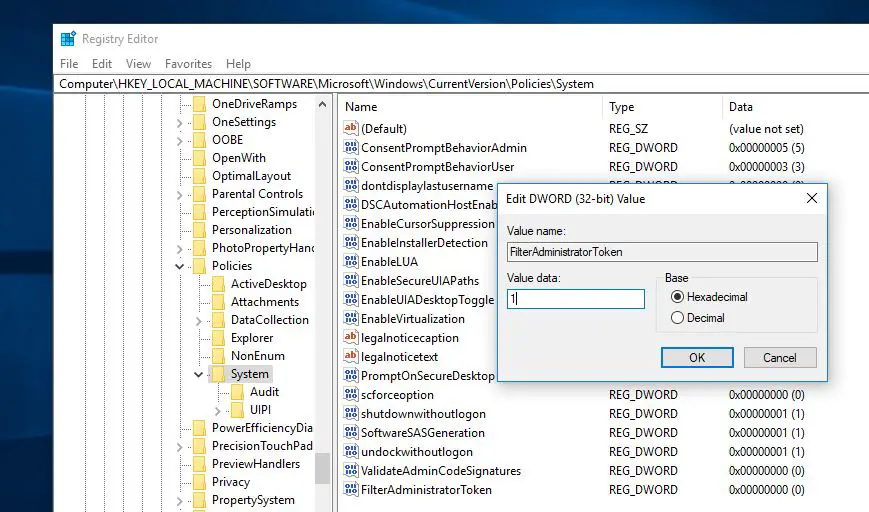Click the Registry Editor app icon in title bar
This screenshot has height=512, width=869.
click(68, 39)
